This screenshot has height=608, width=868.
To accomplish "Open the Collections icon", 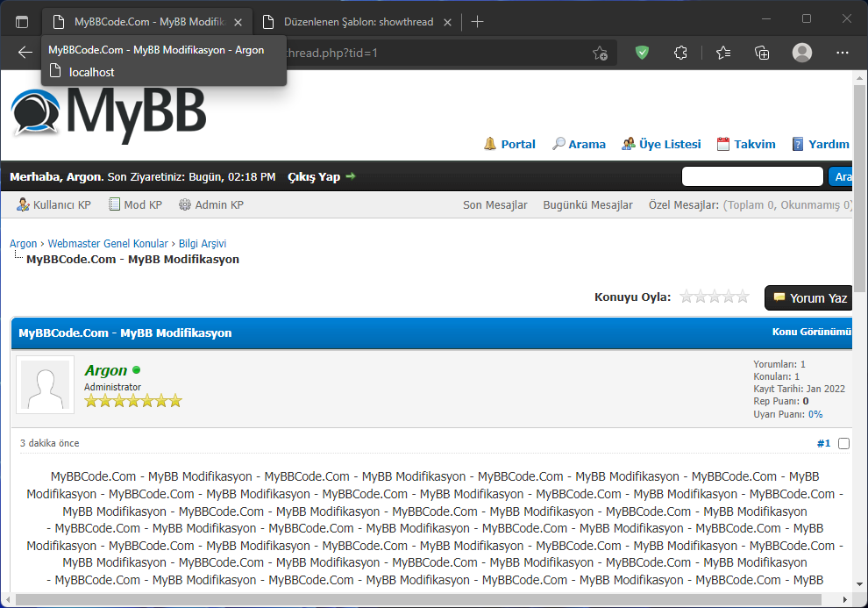I will pyautogui.click(x=762, y=53).
